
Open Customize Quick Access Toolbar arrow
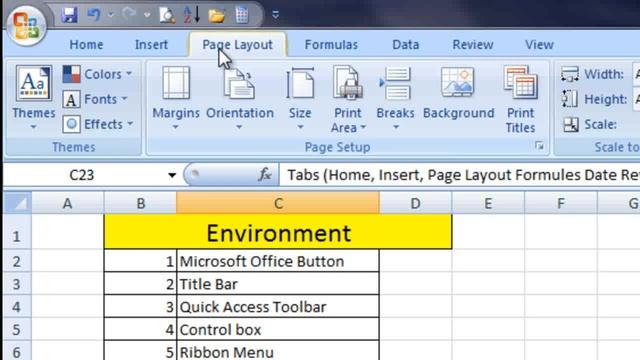276,15
